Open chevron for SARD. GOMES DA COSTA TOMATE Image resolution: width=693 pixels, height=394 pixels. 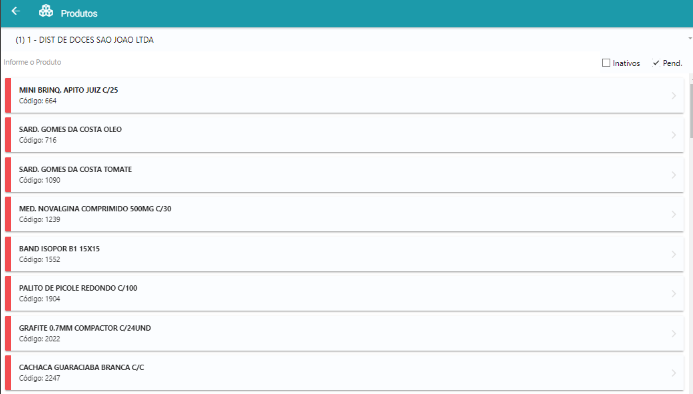click(x=674, y=175)
